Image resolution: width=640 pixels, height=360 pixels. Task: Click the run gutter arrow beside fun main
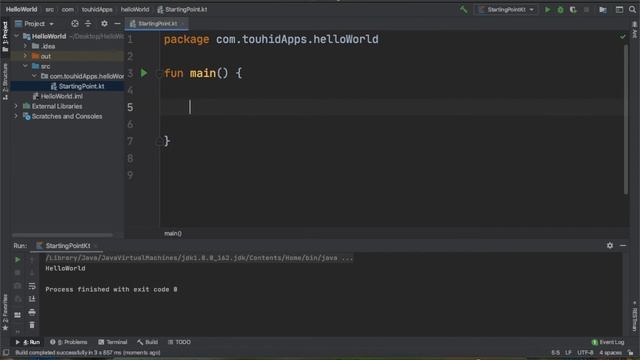[144, 73]
